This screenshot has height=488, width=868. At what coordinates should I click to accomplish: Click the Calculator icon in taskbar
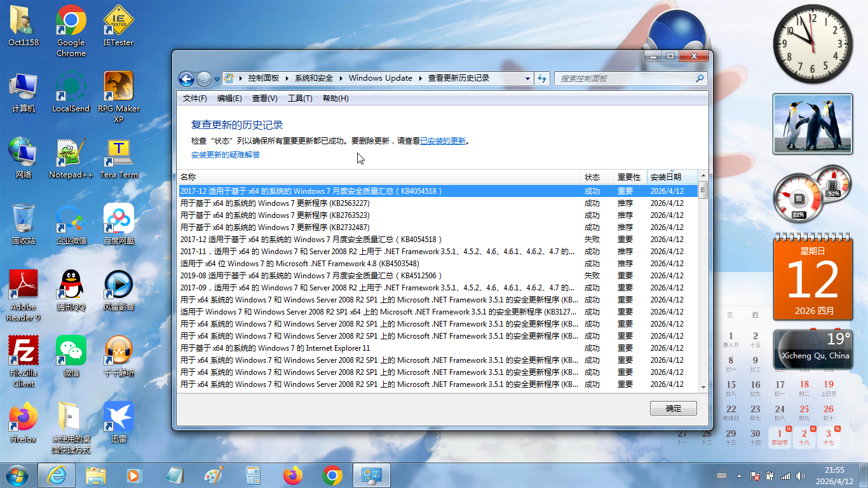click(x=253, y=475)
